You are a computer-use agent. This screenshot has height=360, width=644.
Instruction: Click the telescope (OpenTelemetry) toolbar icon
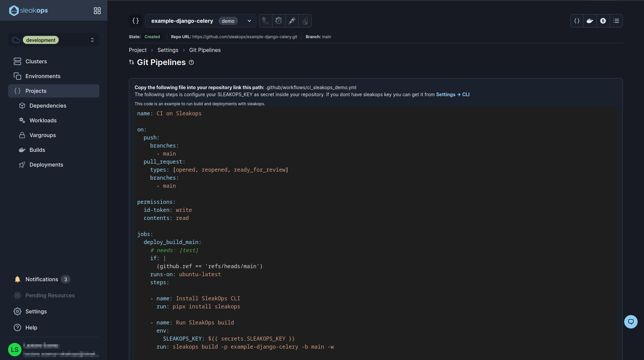292,21
